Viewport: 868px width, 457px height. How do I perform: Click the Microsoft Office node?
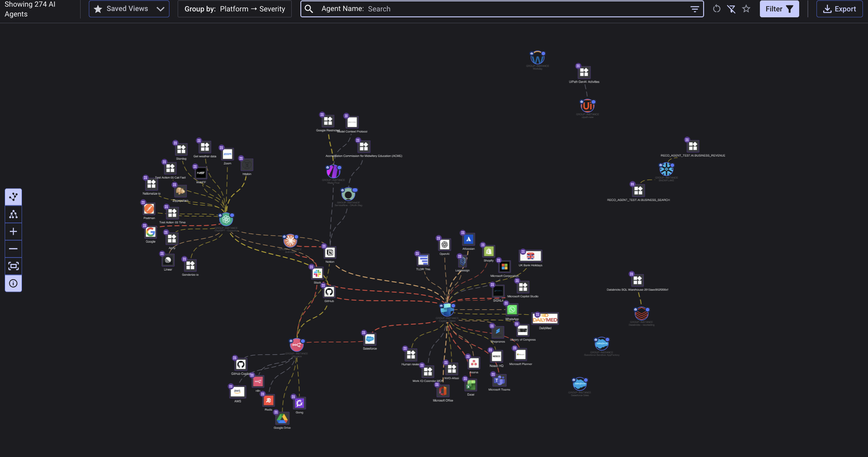tap(443, 391)
